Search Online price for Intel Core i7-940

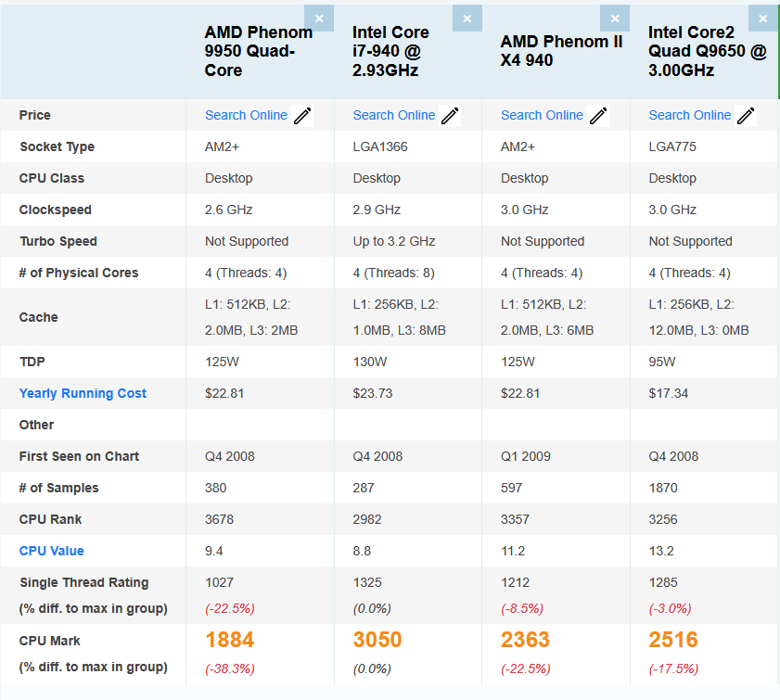(x=394, y=115)
